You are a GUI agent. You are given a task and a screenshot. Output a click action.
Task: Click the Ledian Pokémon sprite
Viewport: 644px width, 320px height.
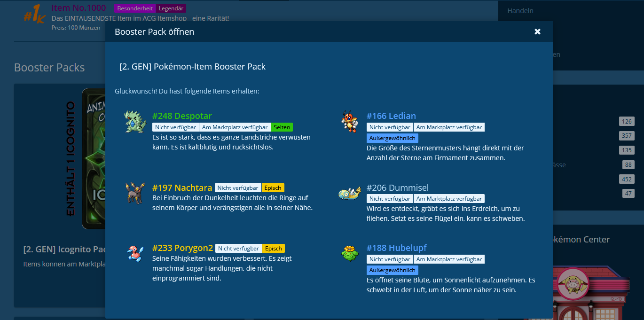pyautogui.click(x=349, y=122)
